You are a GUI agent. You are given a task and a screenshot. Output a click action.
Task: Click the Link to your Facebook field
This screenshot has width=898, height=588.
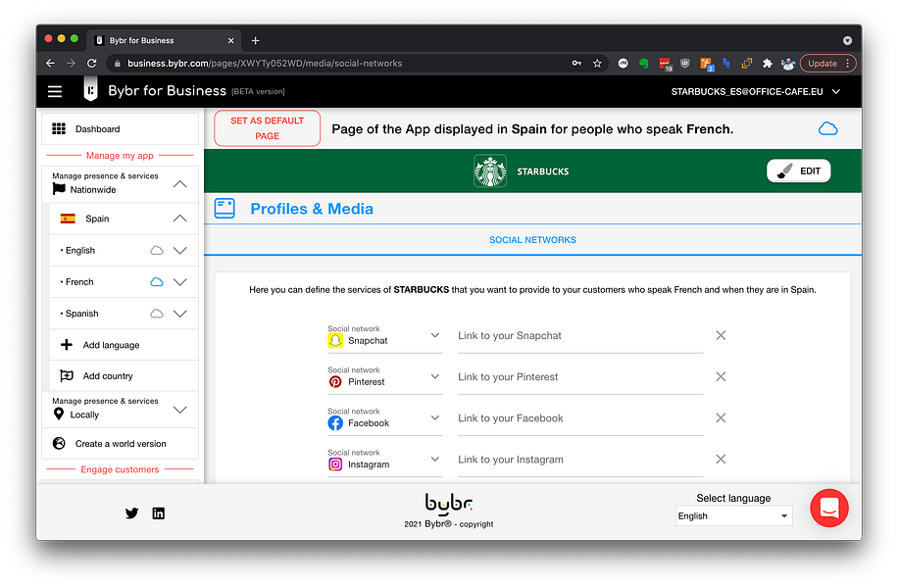580,419
